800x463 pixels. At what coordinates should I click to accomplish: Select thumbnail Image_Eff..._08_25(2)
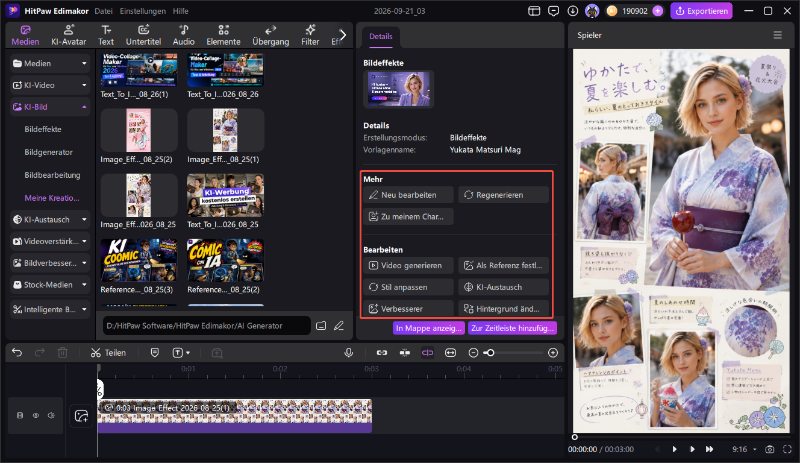139,130
